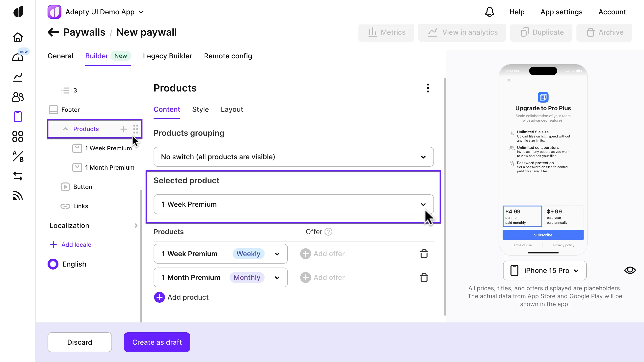Delete the 1 Month Premium product row

[424, 278]
